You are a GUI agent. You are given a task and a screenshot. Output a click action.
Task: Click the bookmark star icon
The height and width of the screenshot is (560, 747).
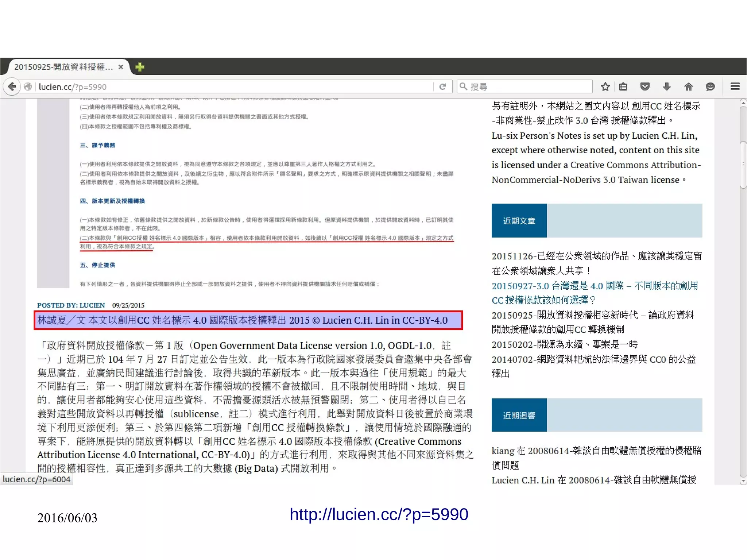605,87
